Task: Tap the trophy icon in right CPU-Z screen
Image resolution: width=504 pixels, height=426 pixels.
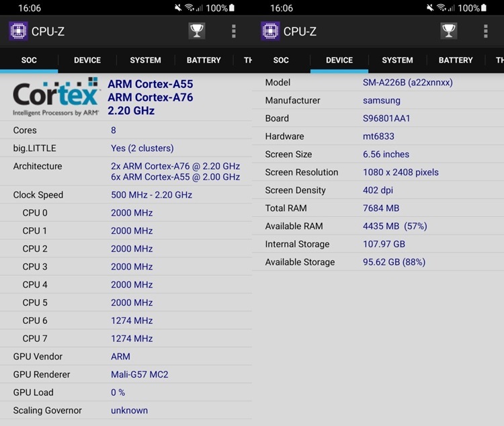Action: tap(449, 31)
